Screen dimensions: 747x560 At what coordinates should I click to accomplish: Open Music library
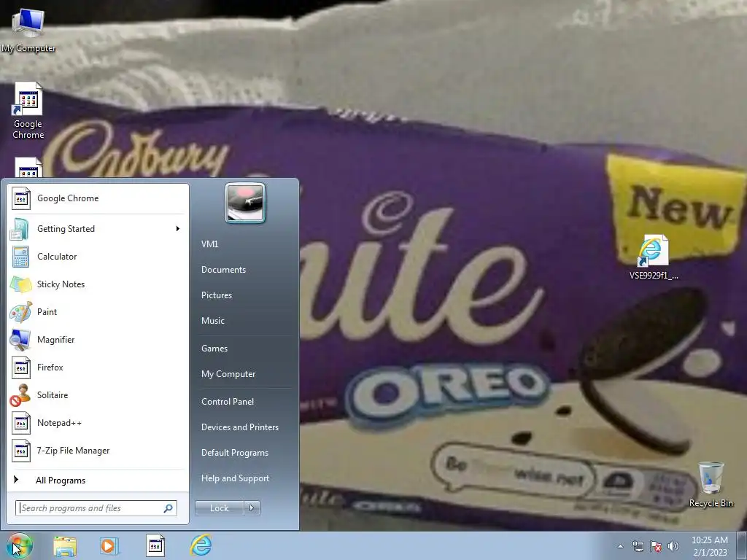coord(245,321)
